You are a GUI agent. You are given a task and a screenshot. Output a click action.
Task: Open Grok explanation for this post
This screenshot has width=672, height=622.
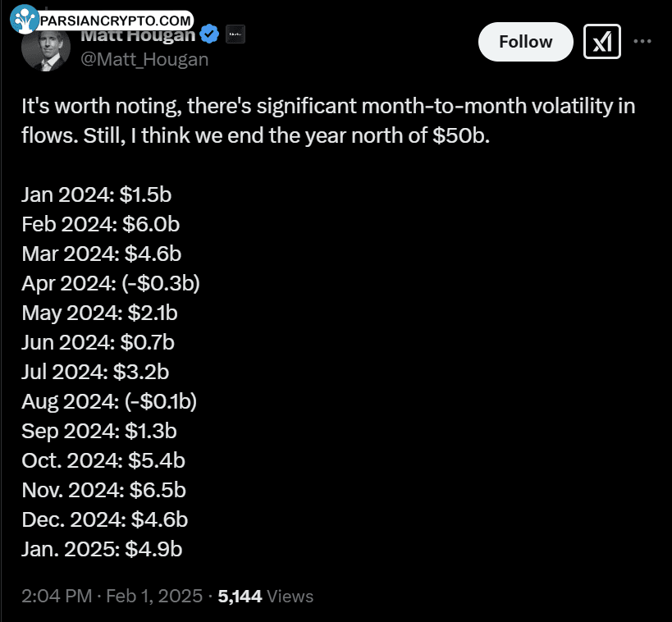tap(601, 42)
